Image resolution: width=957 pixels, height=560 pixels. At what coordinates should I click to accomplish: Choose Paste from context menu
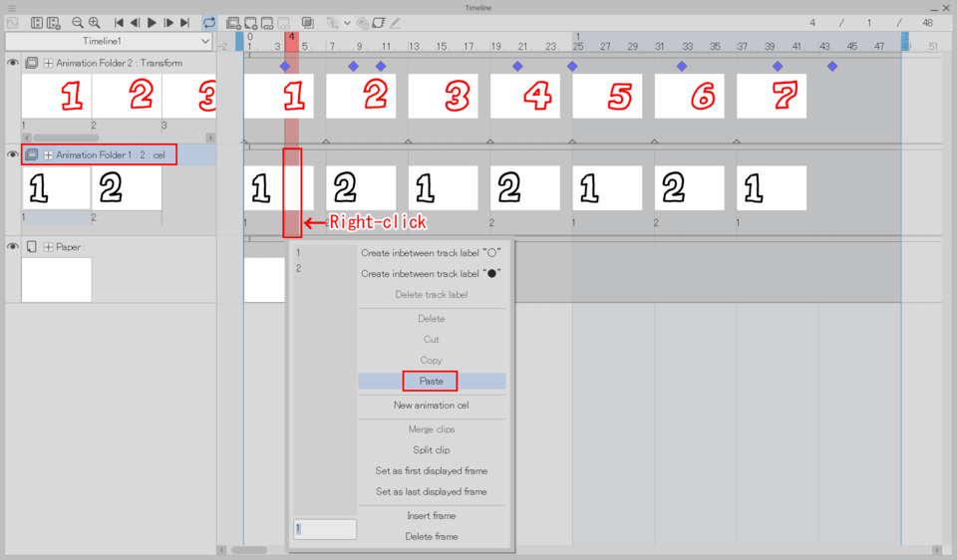(x=432, y=382)
